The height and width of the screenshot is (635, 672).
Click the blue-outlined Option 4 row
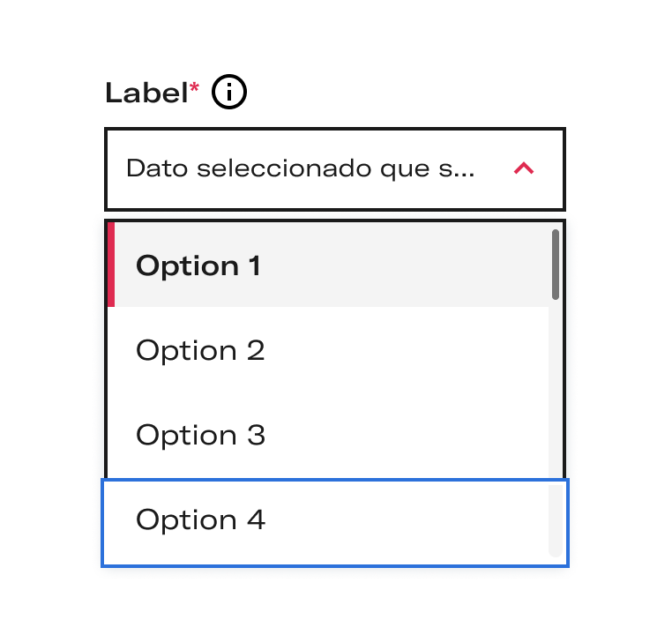pyautogui.click(x=335, y=523)
